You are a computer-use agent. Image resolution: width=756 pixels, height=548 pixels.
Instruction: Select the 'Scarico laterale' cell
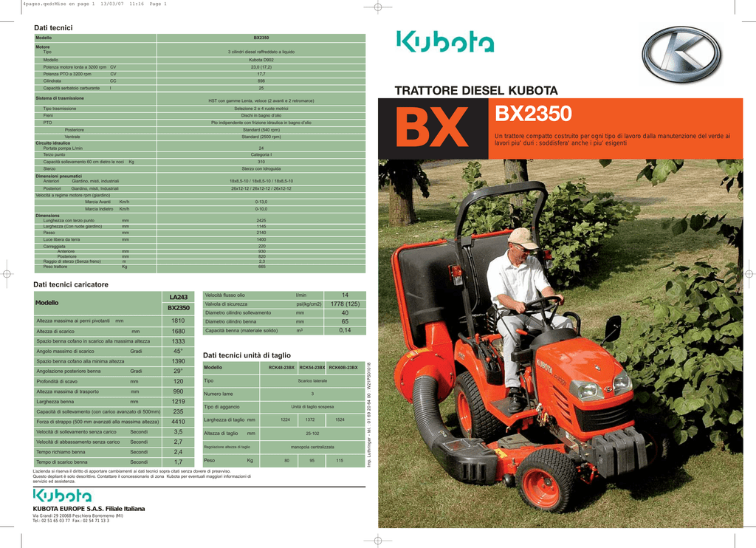click(312, 381)
